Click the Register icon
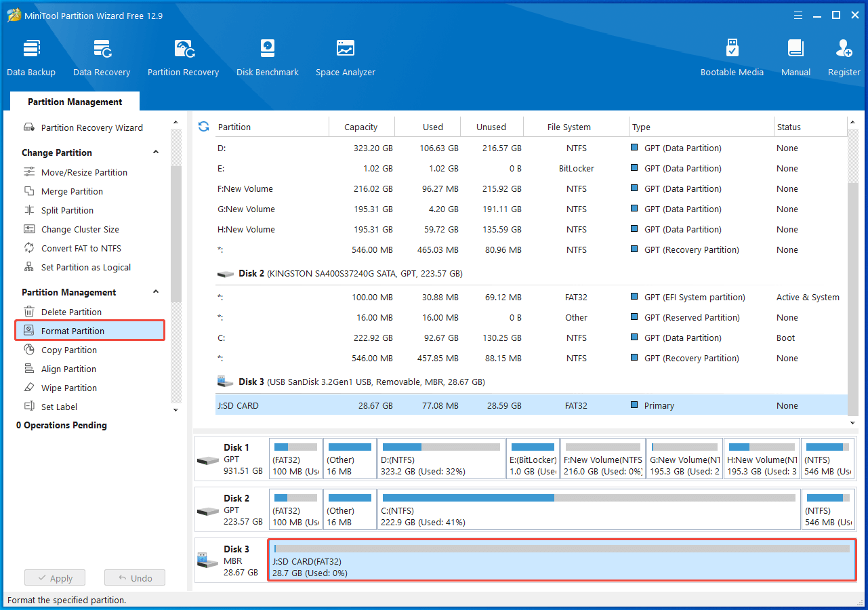The image size is (868, 610). (x=844, y=58)
